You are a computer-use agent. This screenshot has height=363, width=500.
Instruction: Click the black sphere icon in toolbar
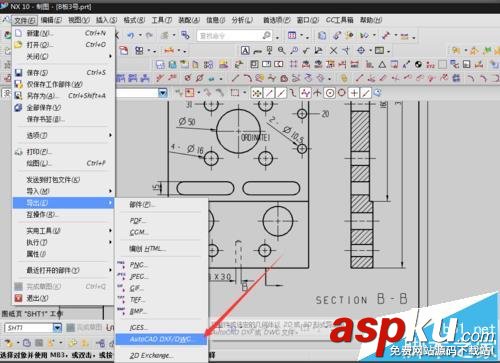(418, 64)
